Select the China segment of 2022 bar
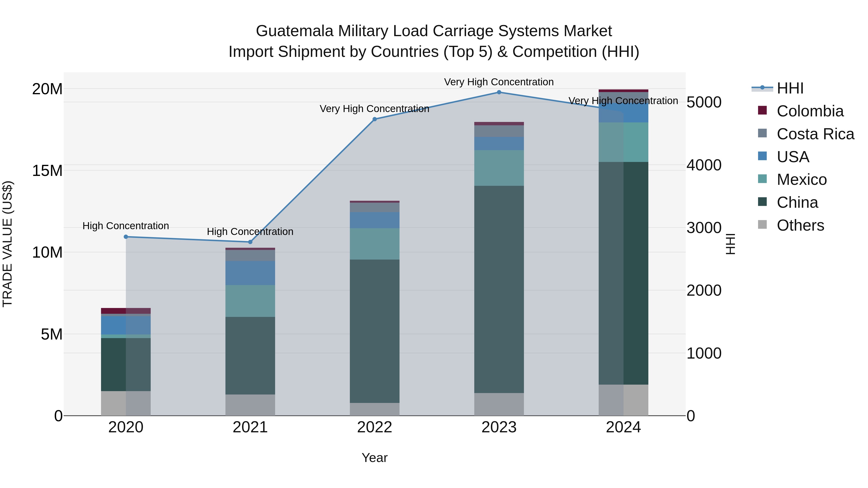 click(375, 331)
